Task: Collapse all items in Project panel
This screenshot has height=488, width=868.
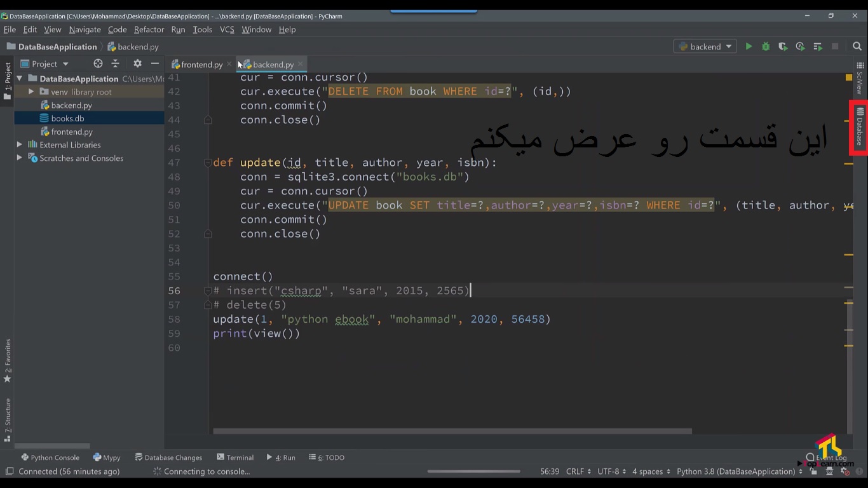Action: click(x=115, y=64)
